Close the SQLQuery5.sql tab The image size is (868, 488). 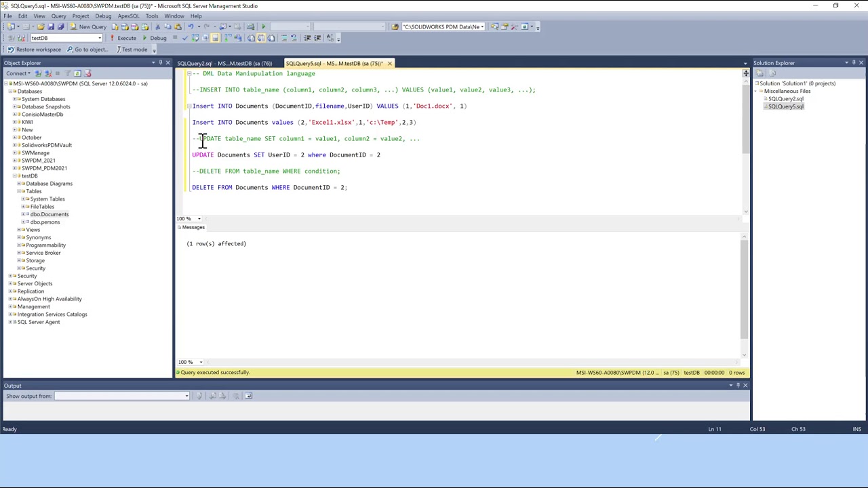pos(389,63)
